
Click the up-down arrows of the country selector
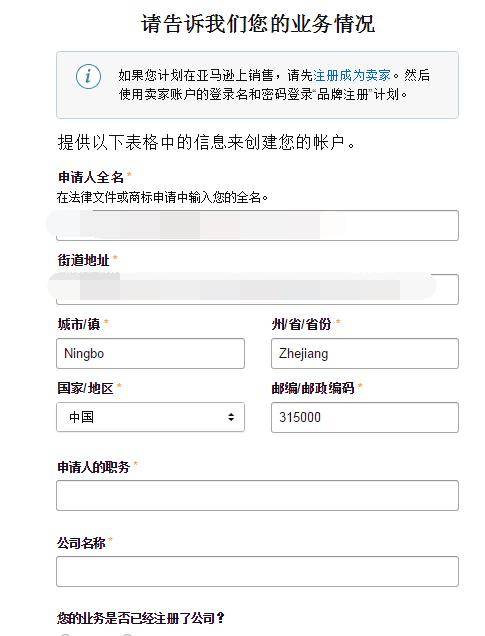[x=231, y=417]
